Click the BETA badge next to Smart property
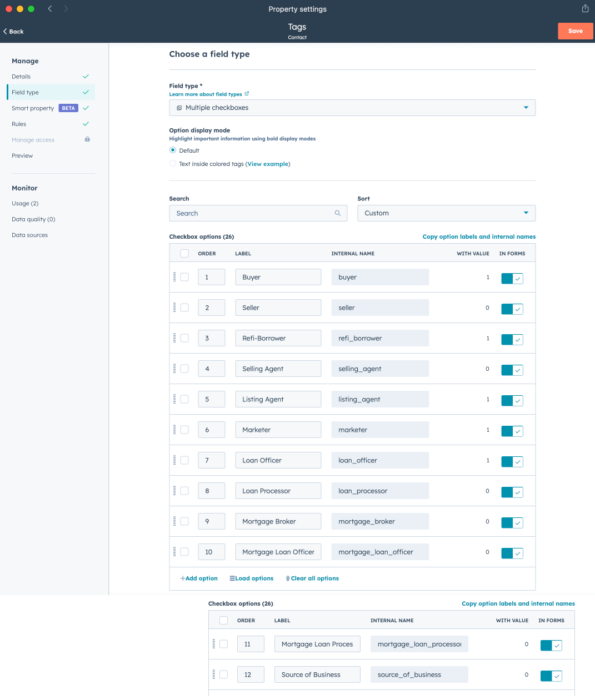Screen dimensions: 595x700 (68, 108)
